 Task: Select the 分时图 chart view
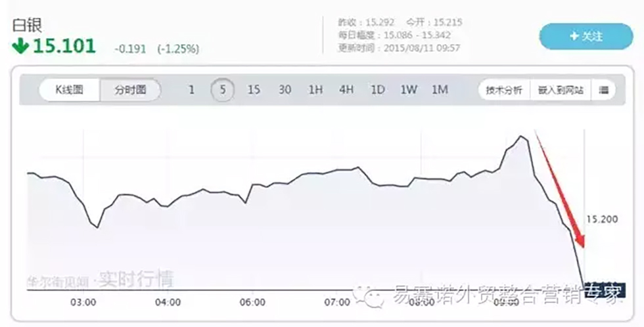[x=129, y=91]
